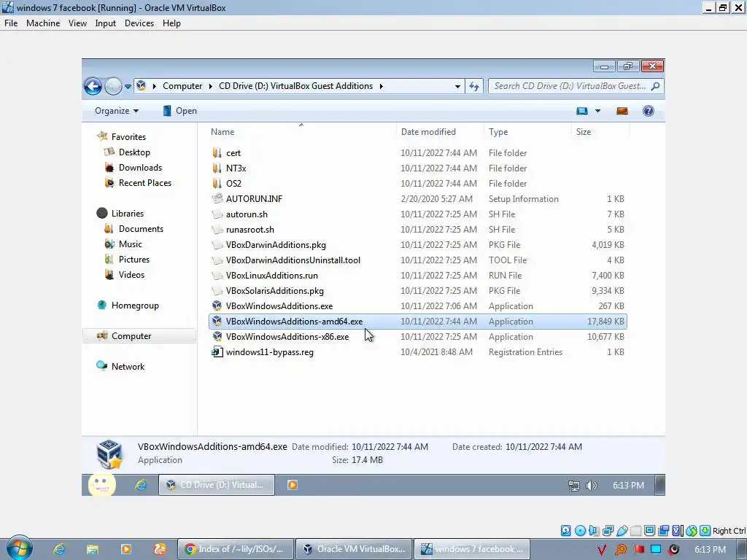Select the runasroot.sh file
This screenshot has height=560, width=747.
coord(250,230)
